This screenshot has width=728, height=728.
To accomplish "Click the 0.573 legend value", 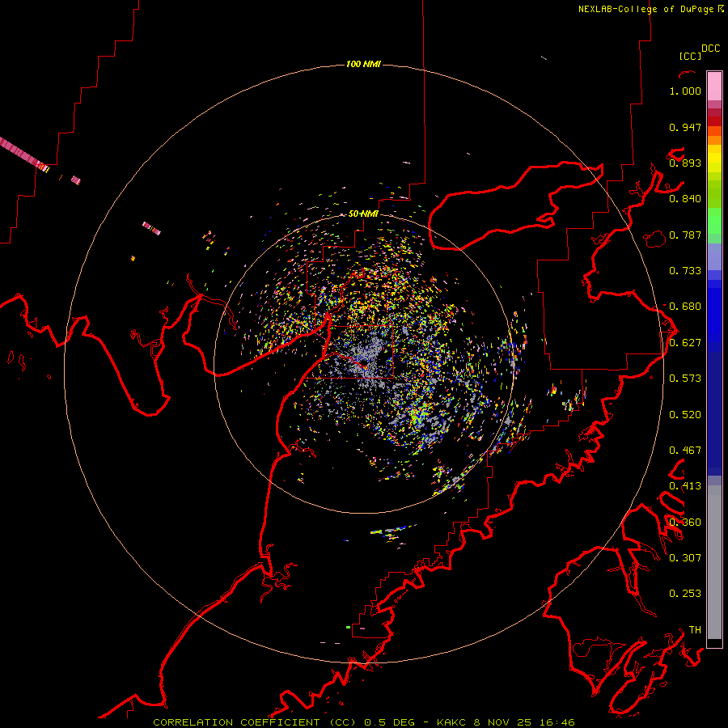I will click(685, 379).
